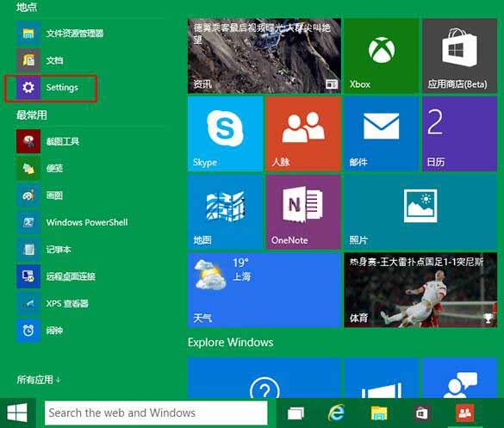
Task: Open the Store icon on the taskbar
Action: click(x=421, y=413)
